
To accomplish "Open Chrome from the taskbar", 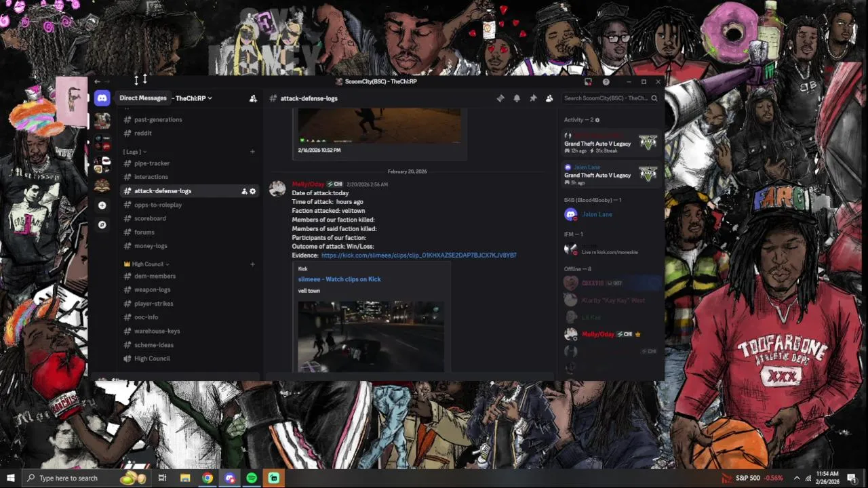I will [208, 478].
